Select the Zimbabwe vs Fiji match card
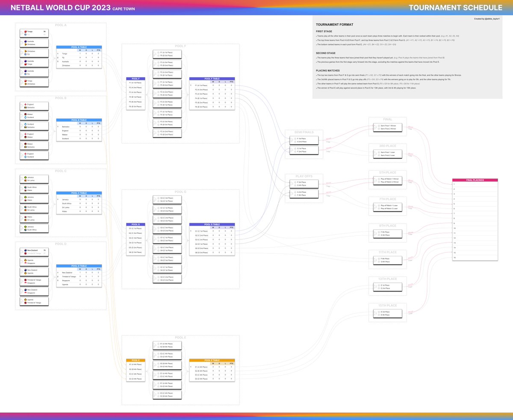 pos(34,53)
